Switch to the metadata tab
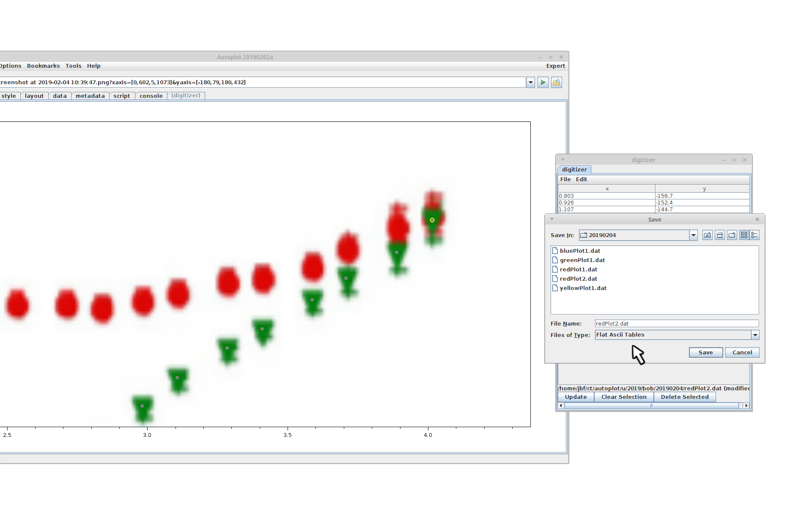The height and width of the screenshot is (508, 812). [x=90, y=96]
